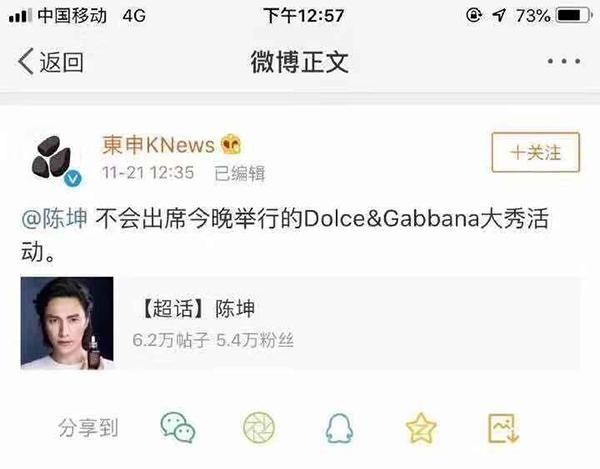Viewport: 600px width, 469px height.
Task: Save post as image icon
Action: [x=503, y=428]
